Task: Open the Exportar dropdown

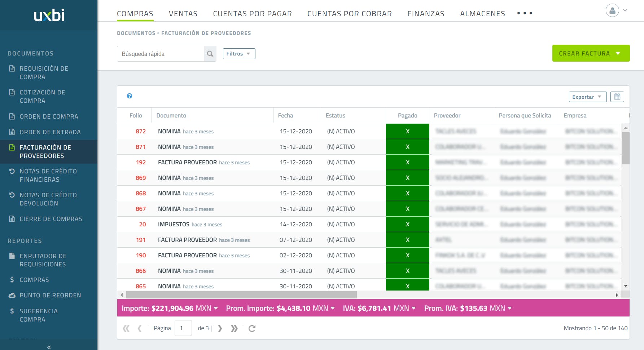Action: click(x=588, y=97)
